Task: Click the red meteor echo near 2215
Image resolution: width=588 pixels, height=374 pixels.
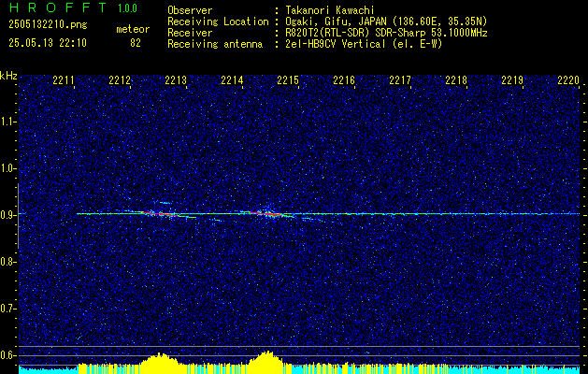Action: (x=265, y=214)
